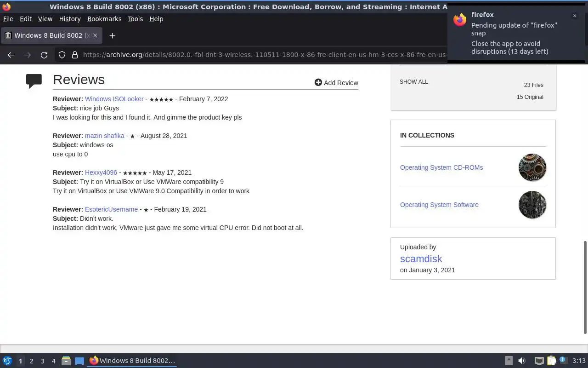Focus the archive.org URL address bar
This screenshot has width=588, height=368.
[x=264, y=55]
